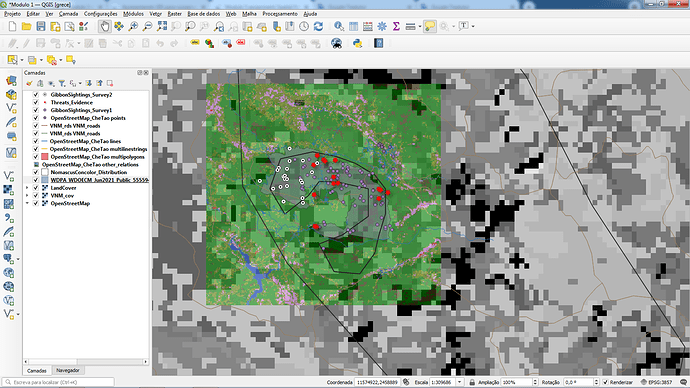This screenshot has height=388, width=690.
Task: Open the Escala scale dropdown
Action: [459, 382]
